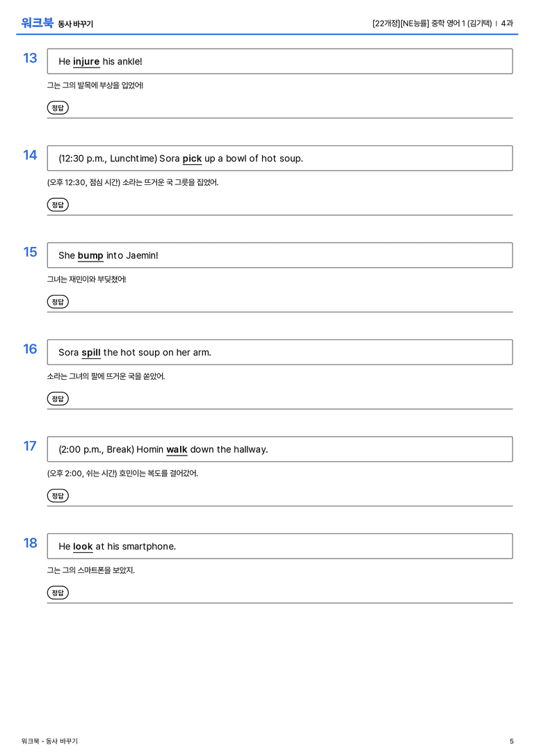The image size is (534, 756).
Task: Click the 정답 badge under question 16
Action: [x=58, y=399]
